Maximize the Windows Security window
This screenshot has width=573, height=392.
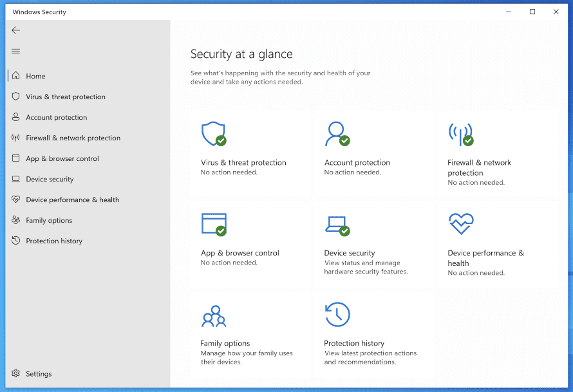click(532, 12)
